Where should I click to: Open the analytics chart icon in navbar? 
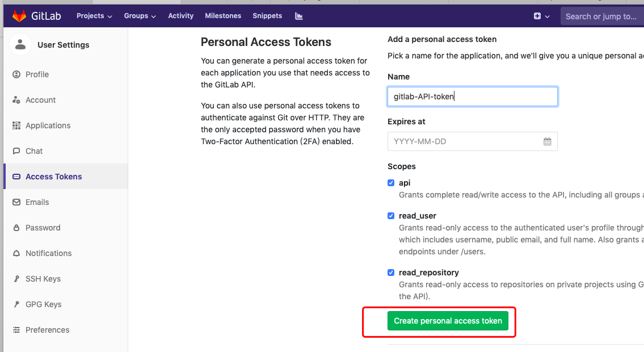point(299,16)
